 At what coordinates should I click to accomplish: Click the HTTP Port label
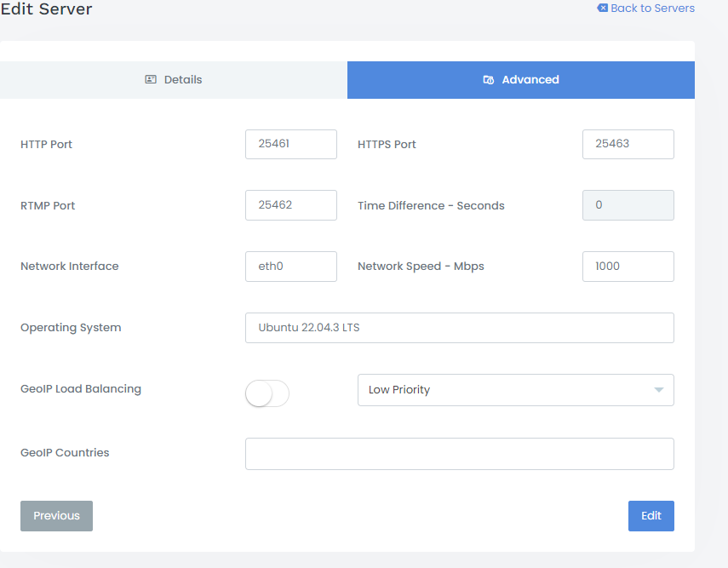[x=47, y=145]
